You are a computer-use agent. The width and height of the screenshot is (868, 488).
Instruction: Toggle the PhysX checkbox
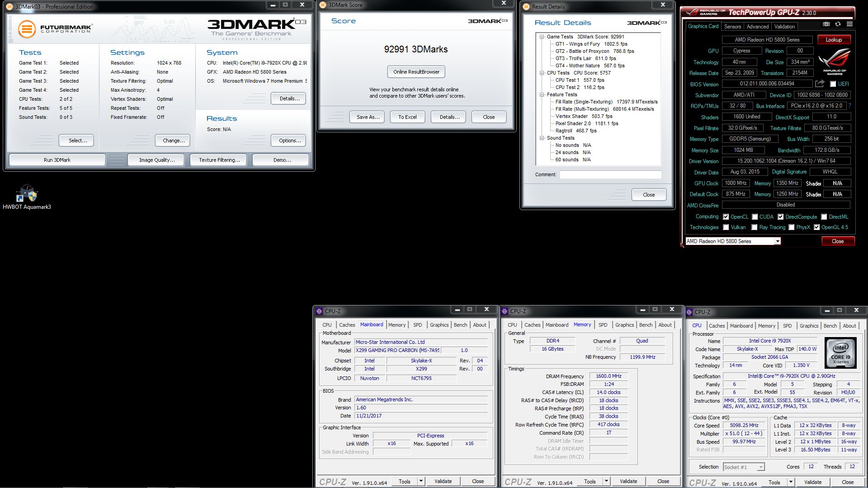(x=791, y=227)
